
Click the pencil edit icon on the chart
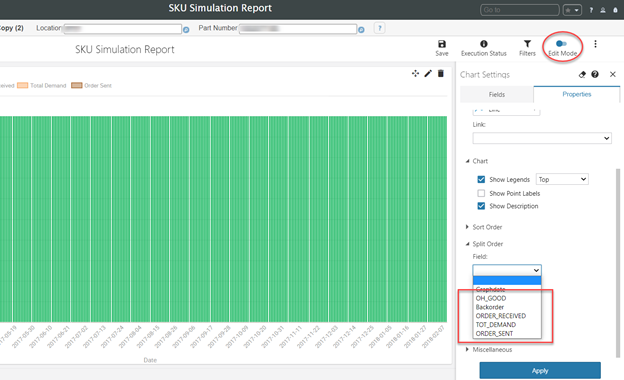coord(428,73)
